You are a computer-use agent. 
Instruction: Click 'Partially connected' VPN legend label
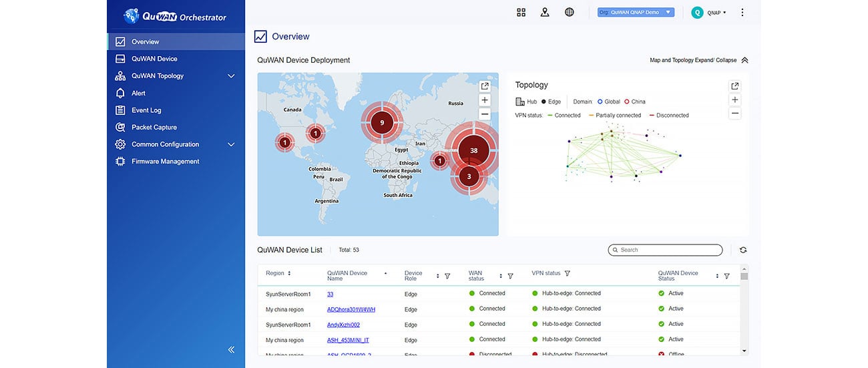(x=618, y=116)
